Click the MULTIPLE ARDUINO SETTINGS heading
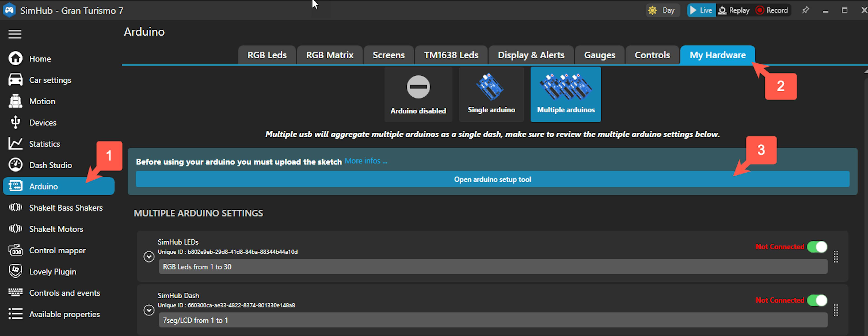This screenshot has width=868, height=336. 198,213
